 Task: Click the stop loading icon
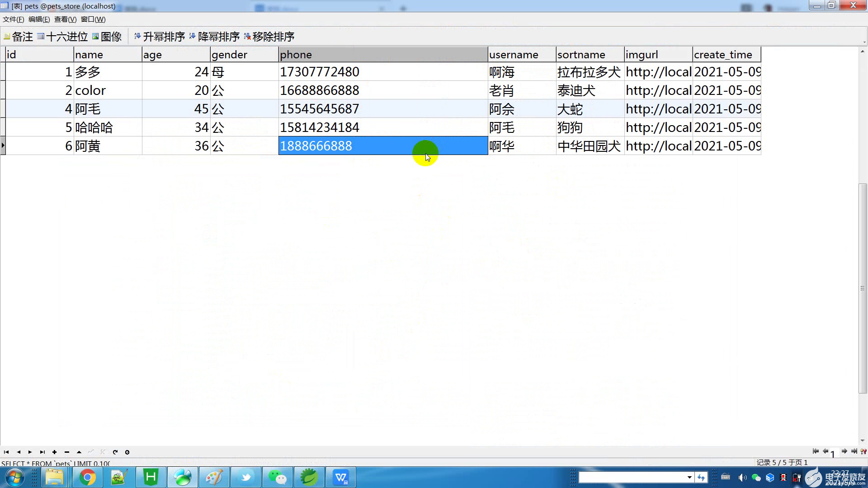pos(127,452)
